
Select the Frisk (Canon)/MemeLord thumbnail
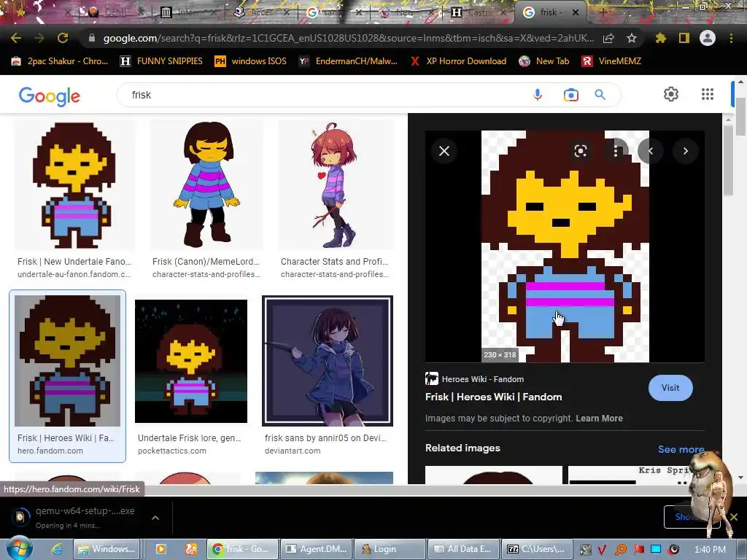[x=206, y=184]
